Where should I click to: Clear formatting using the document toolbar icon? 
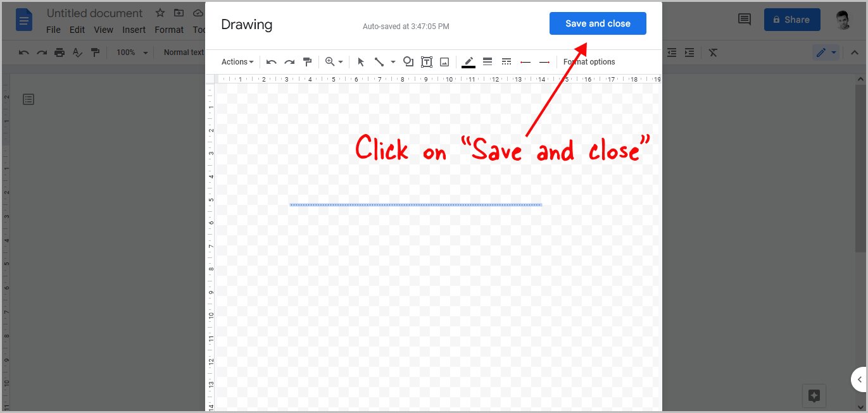[713, 52]
